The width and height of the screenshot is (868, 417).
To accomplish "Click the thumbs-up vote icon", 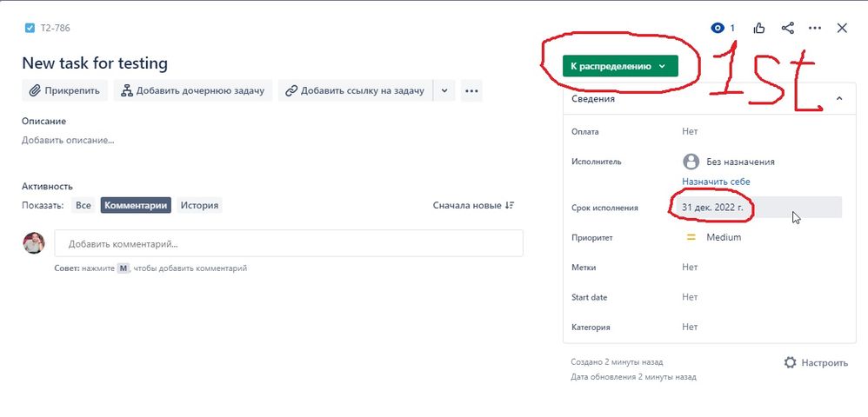I will 759,28.
